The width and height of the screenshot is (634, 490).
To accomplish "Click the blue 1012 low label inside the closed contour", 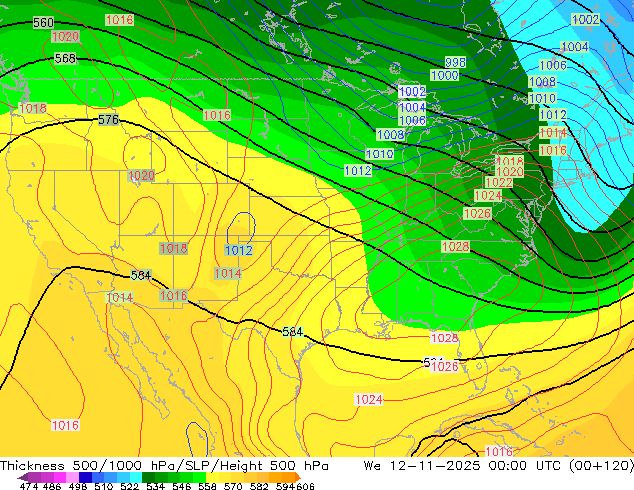I will point(239,251).
